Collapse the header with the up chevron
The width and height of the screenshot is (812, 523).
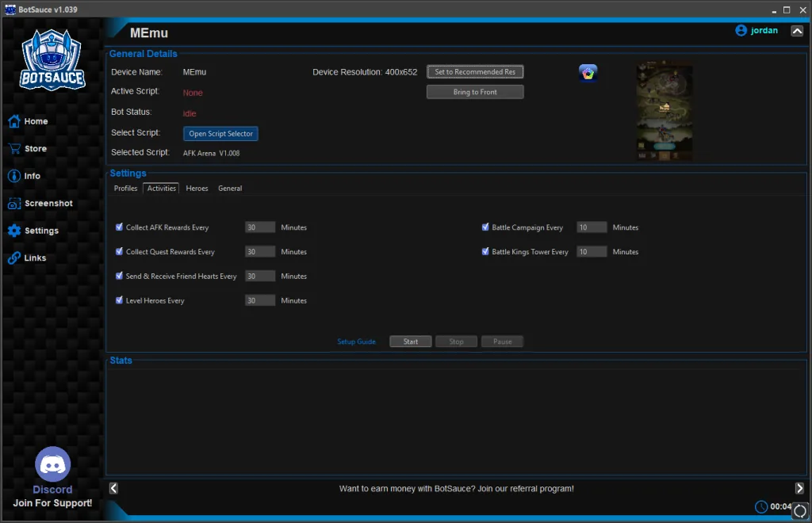tap(797, 31)
